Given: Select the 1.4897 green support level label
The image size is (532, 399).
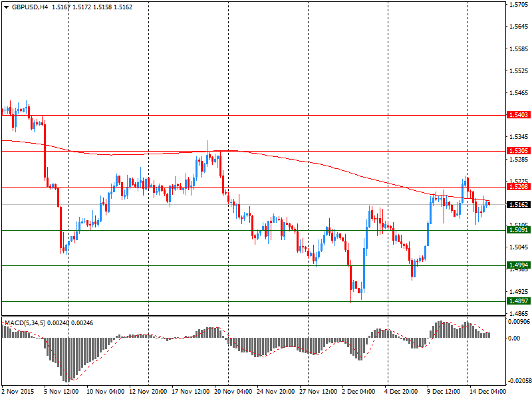Looking at the screenshot, I should (519, 301).
